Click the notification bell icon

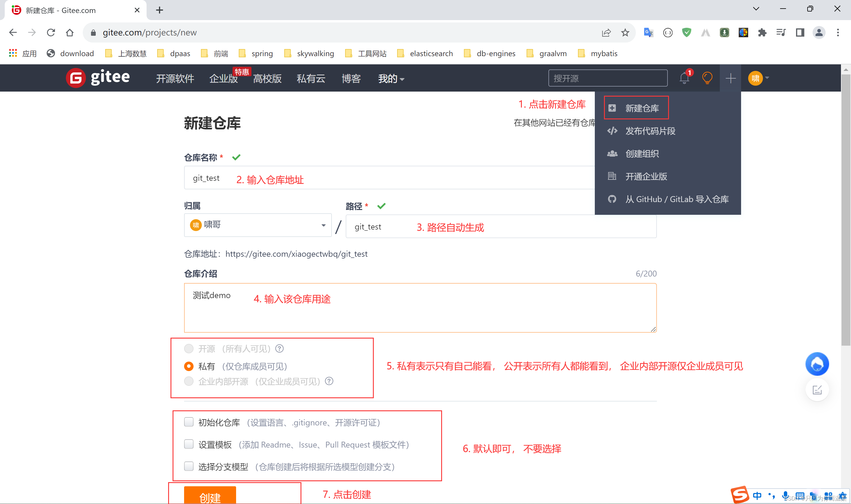coord(684,79)
